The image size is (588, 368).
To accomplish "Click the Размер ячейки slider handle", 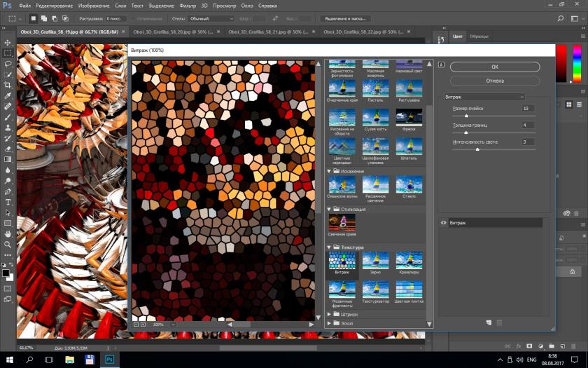I will click(x=466, y=116).
